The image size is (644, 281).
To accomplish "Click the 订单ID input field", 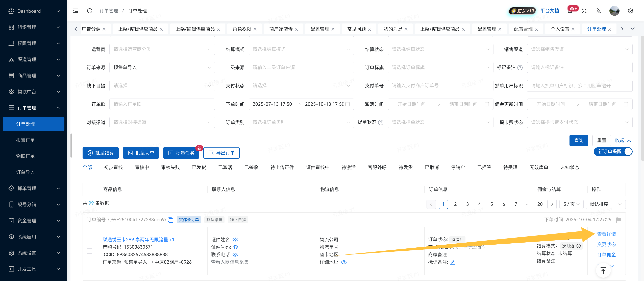I will coord(162,104).
